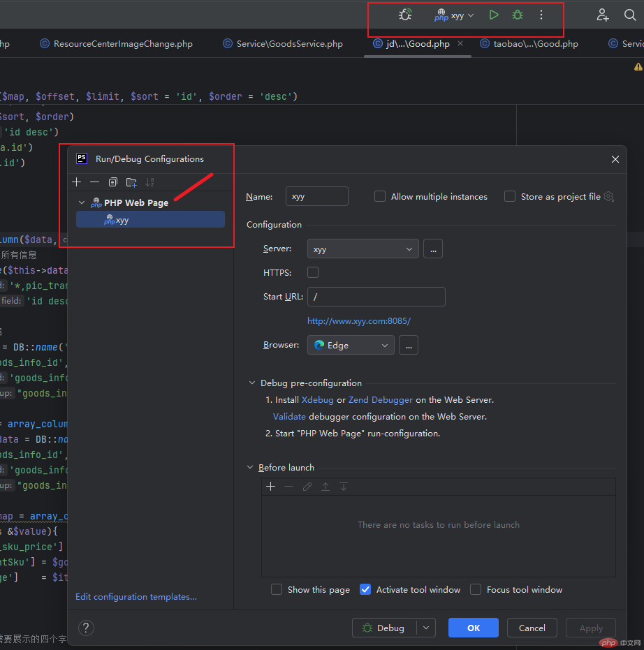
Task: Collapse the Before launch section
Action: (250, 467)
